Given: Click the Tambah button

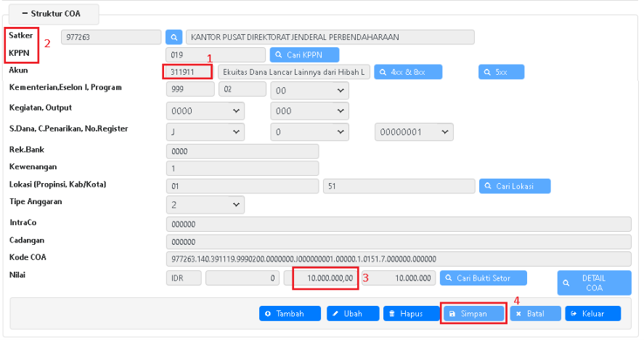Looking at the screenshot, I should 290,313.
